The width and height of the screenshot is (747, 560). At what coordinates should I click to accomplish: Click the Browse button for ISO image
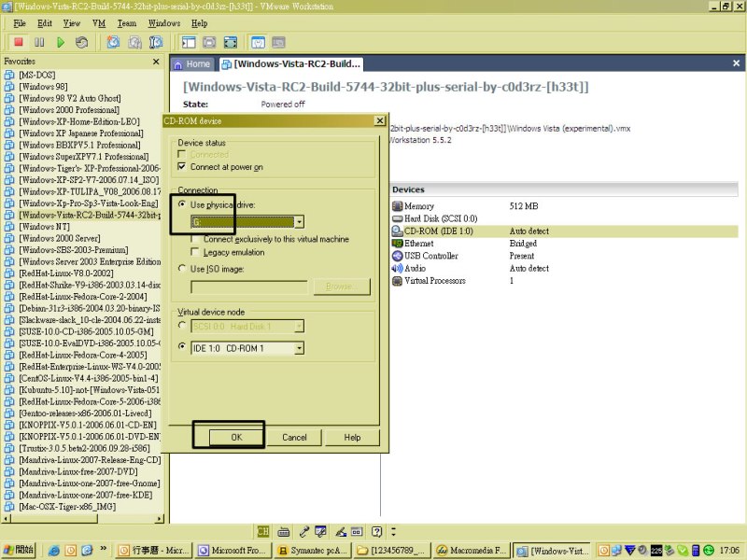click(x=342, y=287)
